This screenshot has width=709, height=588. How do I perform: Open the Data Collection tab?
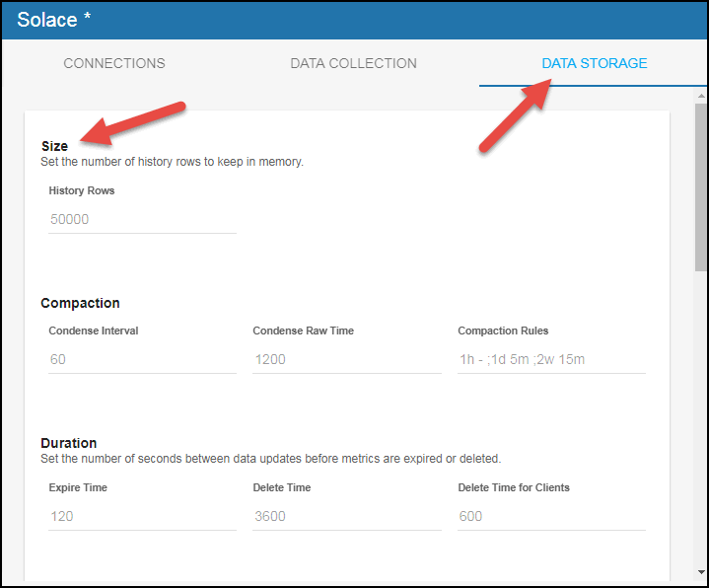(x=353, y=63)
